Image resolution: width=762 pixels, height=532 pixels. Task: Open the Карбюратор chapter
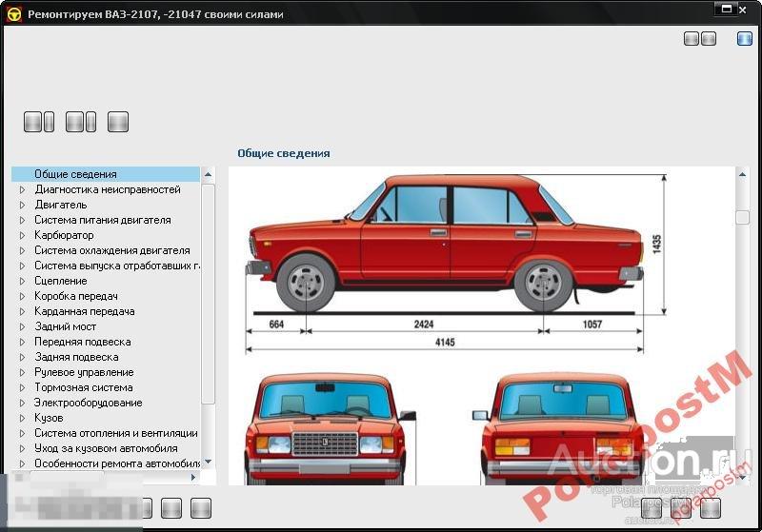click(64, 235)
